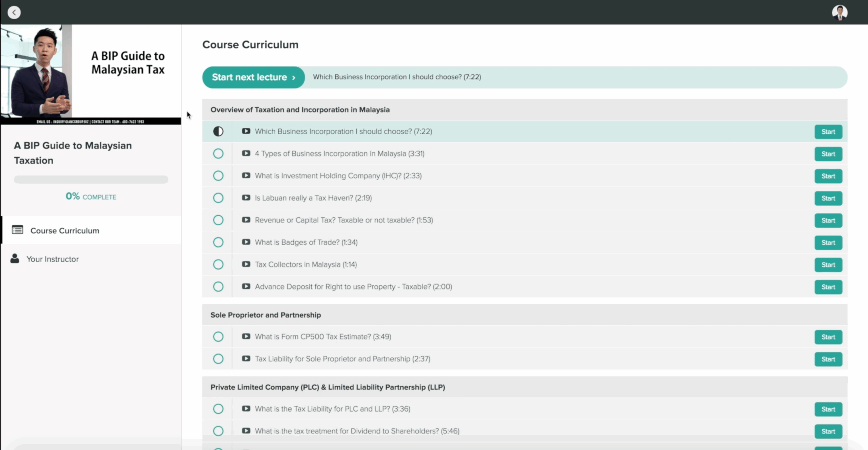Switch to the Your Instructor sidebar tab

coord(53,259)
